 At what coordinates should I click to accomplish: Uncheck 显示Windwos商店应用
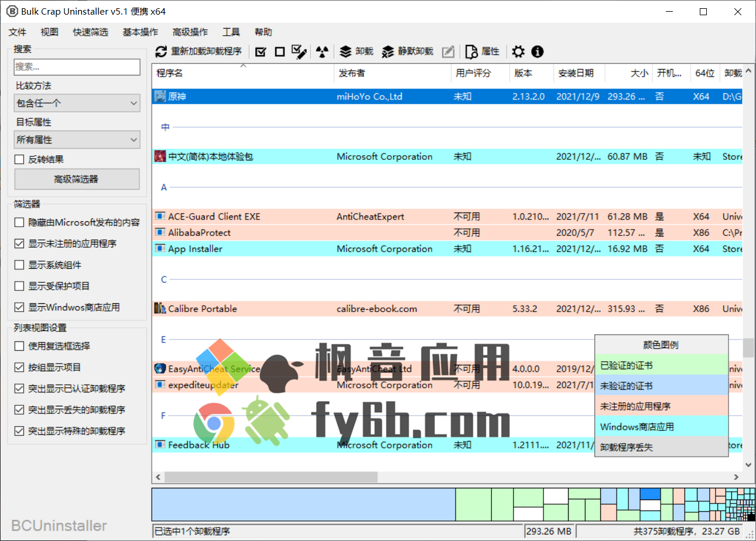pos(19,307)
